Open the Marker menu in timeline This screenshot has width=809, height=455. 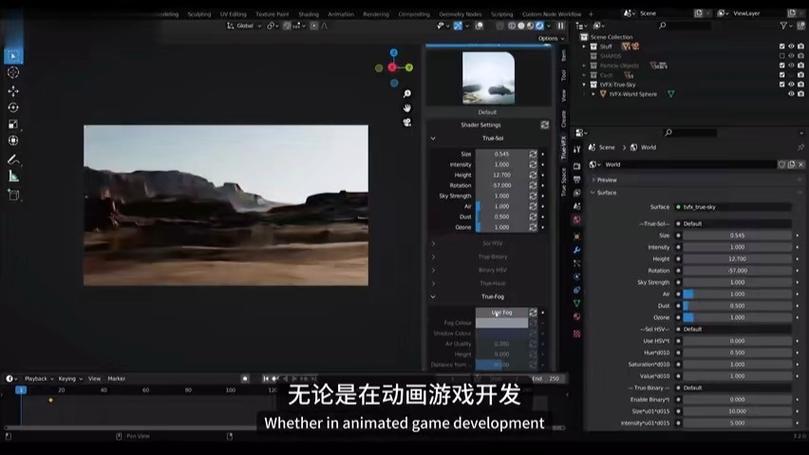tap(116, 379)
